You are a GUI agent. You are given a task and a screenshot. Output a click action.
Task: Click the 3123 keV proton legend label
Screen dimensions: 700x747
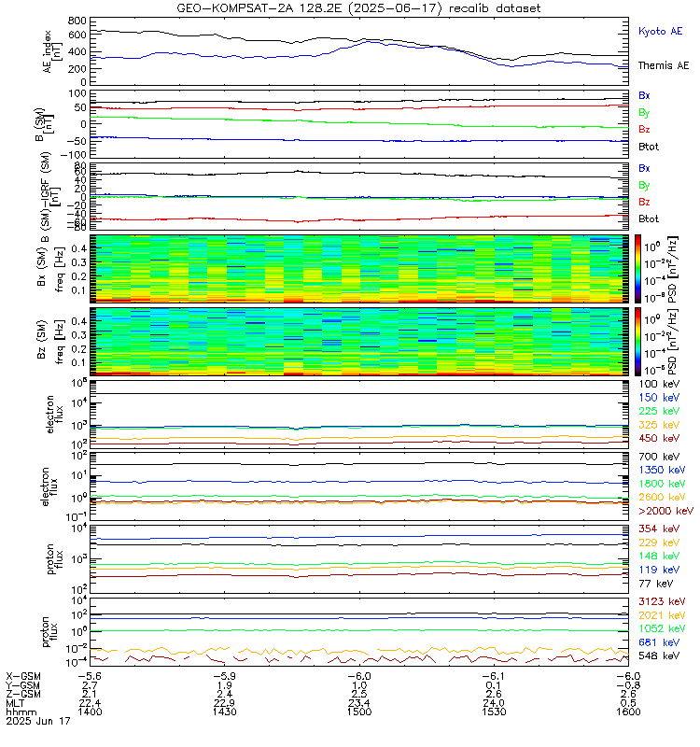(662, 601)
